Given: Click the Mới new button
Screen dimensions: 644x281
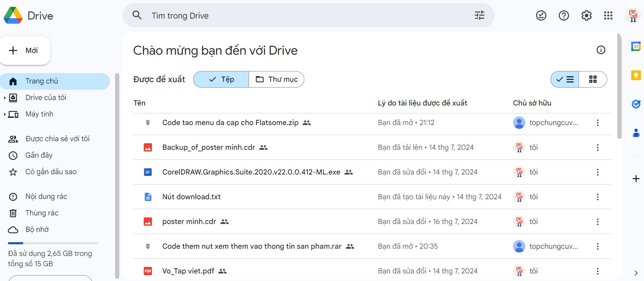Looking at the screenshot, I should 25,50.
